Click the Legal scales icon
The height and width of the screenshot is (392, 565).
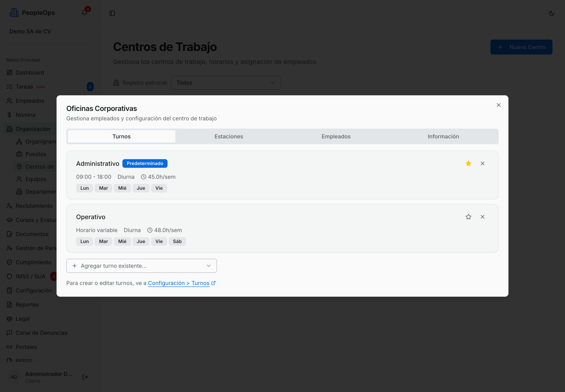[9, 319]
